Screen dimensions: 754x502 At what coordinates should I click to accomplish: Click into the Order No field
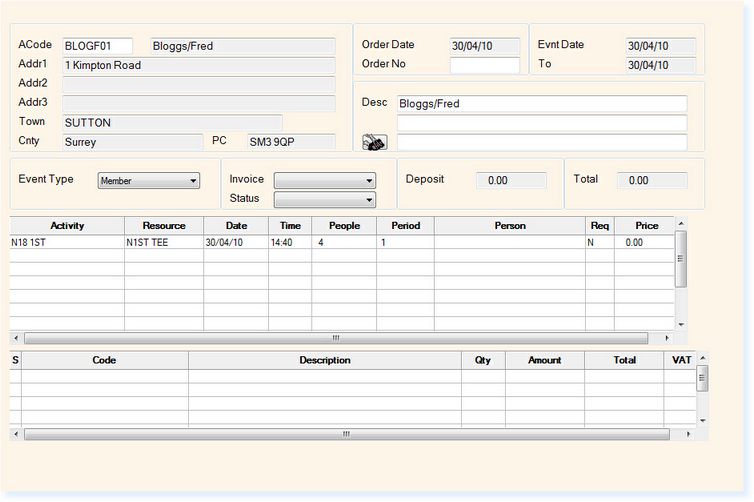pos(484,66)
